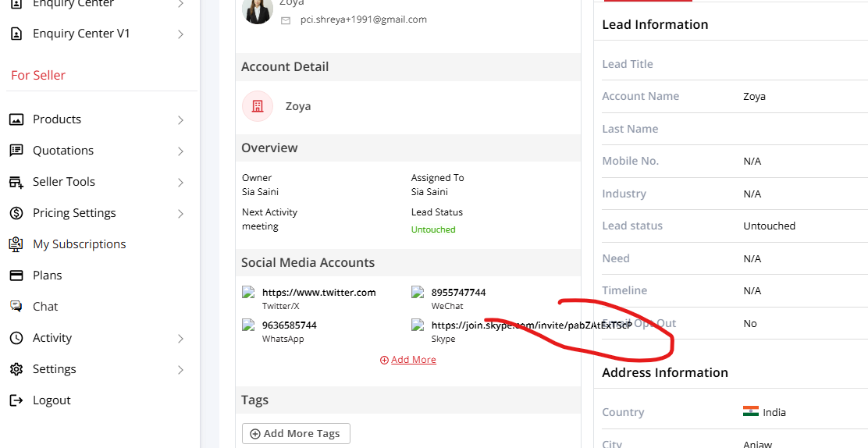Click the Seller Tools icon
Screen dimensions: 868x448
(x=16, y=182)
